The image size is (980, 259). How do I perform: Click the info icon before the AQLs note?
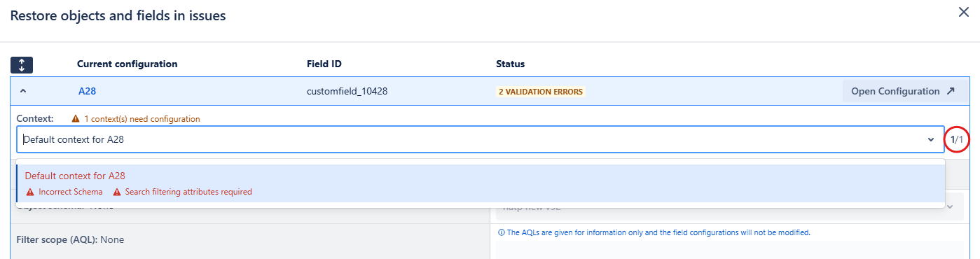point(501,232)
